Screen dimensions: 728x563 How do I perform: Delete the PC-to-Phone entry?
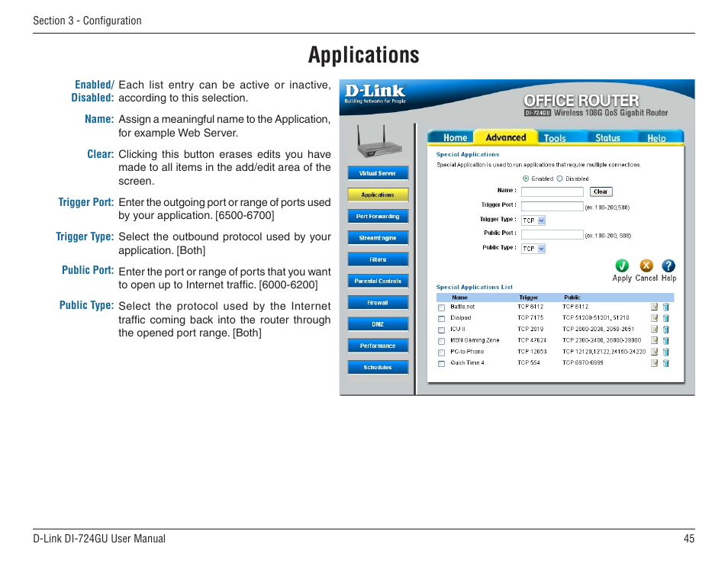[665, 352]
